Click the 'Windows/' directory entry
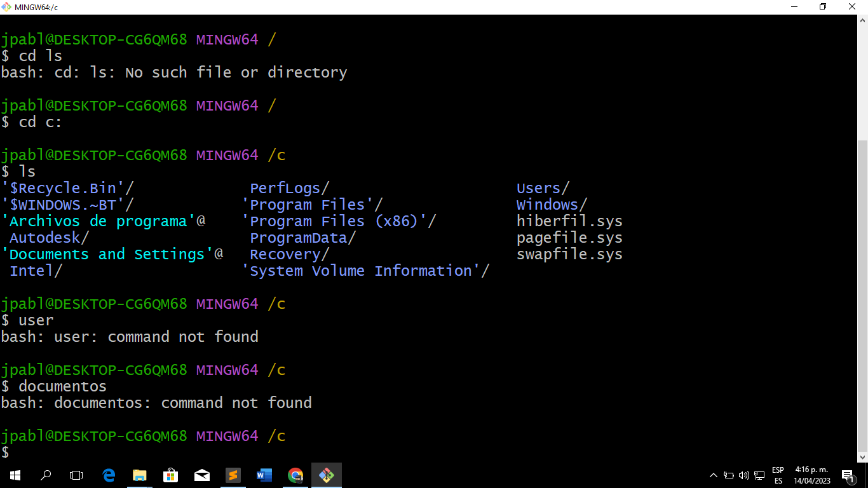 (552, 205)
